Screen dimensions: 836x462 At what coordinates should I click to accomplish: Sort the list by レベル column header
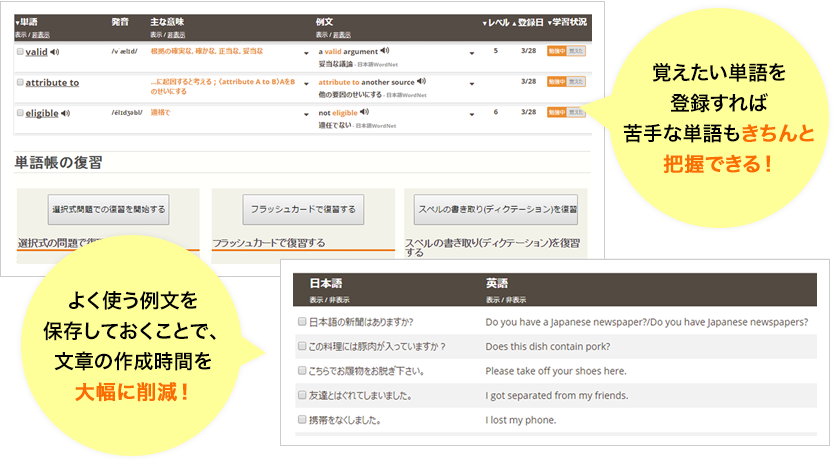pos(496,22)
